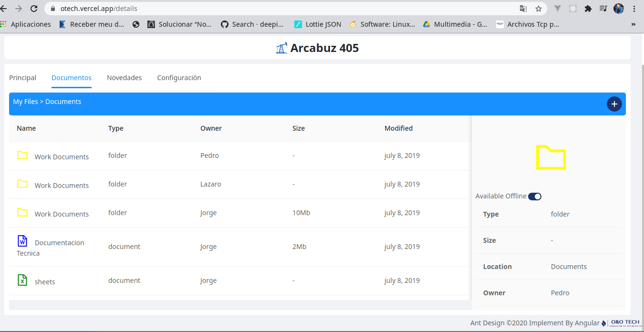This screenshot has height=332, width=644.
Task: Switch to the Principal tab
Action: pos(22,78)
